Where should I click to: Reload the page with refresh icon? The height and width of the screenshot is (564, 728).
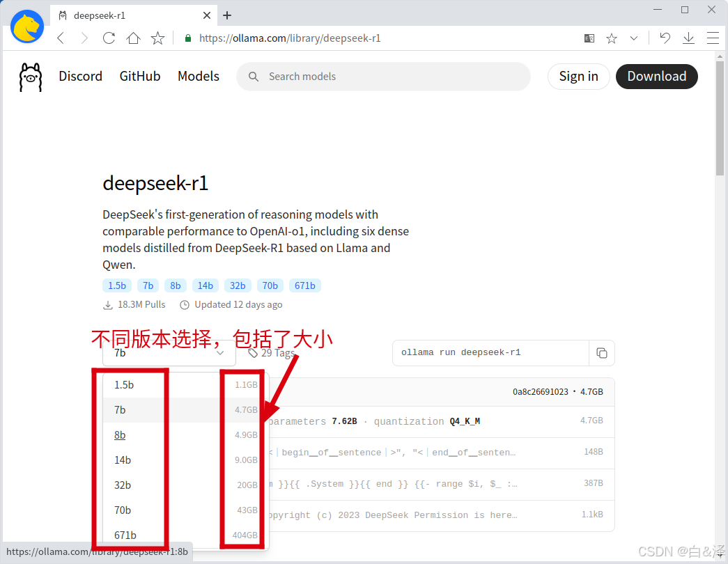tap(109, 38)
